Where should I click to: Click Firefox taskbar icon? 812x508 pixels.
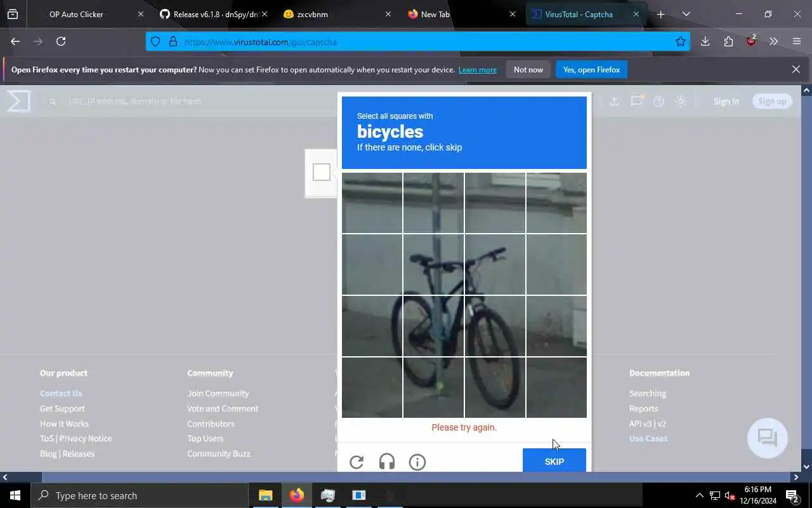coord(296,495)
